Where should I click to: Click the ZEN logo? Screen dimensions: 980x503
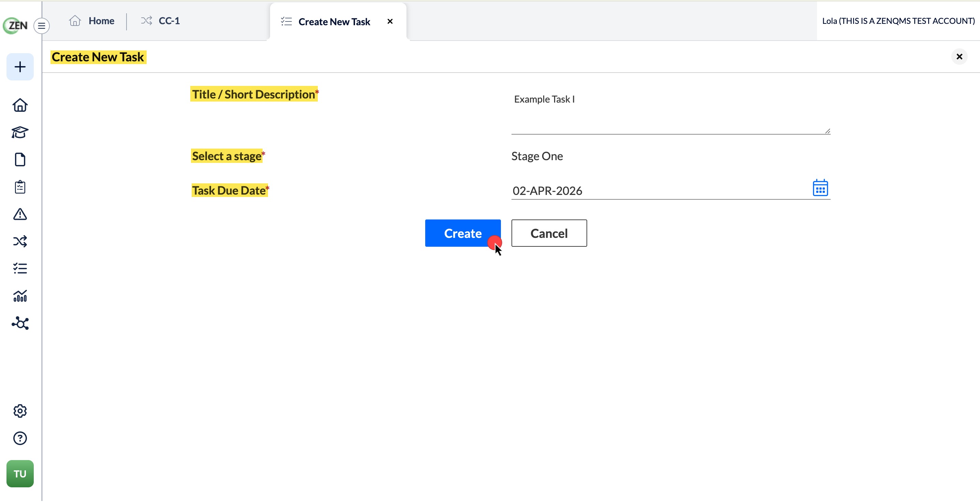tap(15, 26)
